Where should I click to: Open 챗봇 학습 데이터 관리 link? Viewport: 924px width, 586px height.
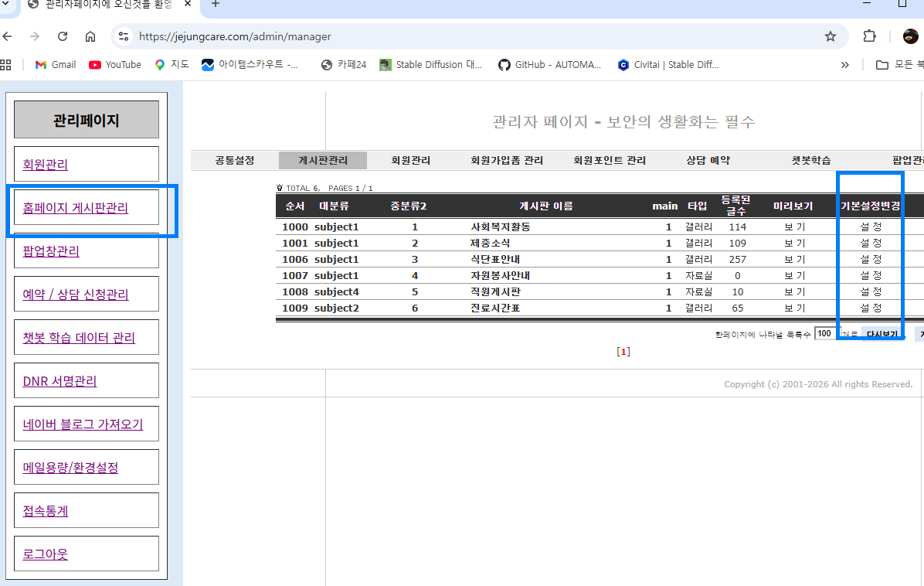pyautogui.click(x=79, y=337)
